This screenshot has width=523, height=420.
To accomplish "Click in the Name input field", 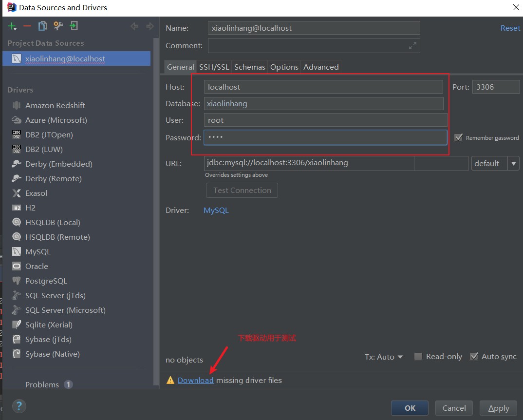I will click(314, 28).
